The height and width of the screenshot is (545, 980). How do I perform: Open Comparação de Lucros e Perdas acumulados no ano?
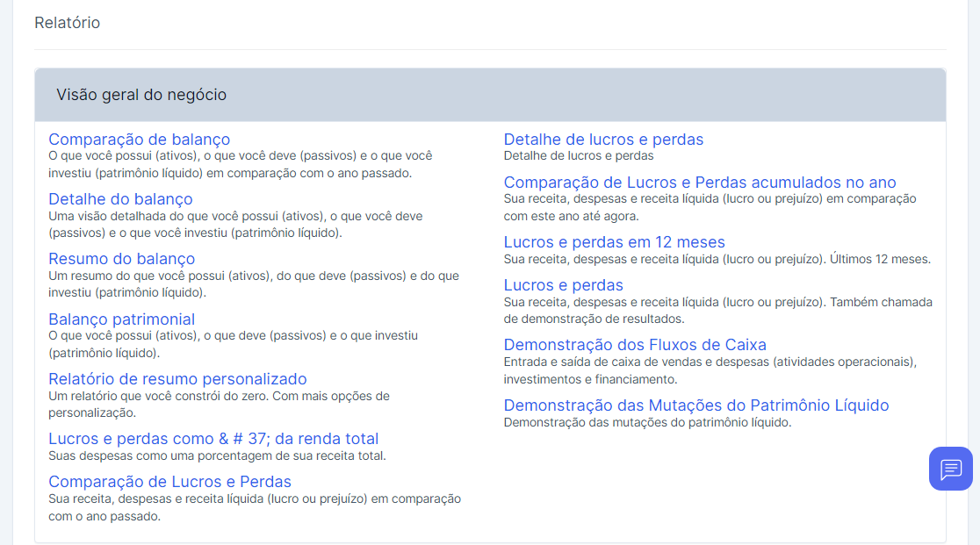point(699,183)
